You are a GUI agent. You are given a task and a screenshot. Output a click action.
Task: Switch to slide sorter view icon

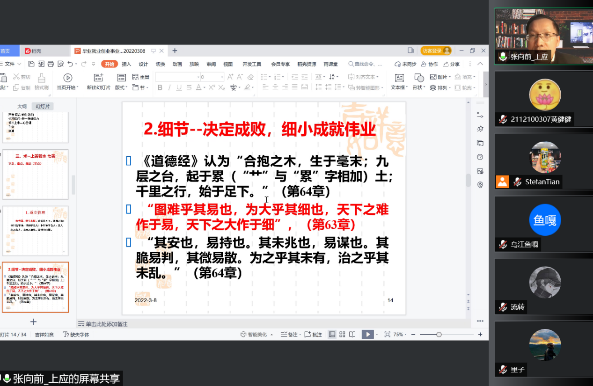coord(342,334)
